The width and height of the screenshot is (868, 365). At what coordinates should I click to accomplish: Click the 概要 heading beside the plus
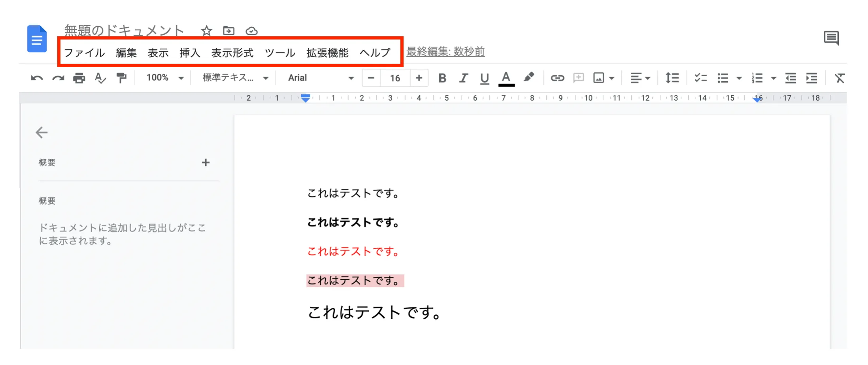(x=47, y=162)
